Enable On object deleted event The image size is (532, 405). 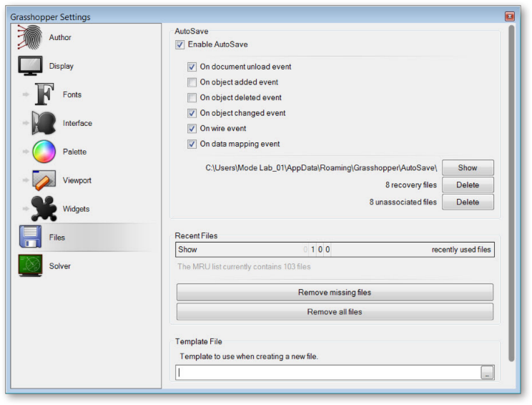tap(192, 98)
